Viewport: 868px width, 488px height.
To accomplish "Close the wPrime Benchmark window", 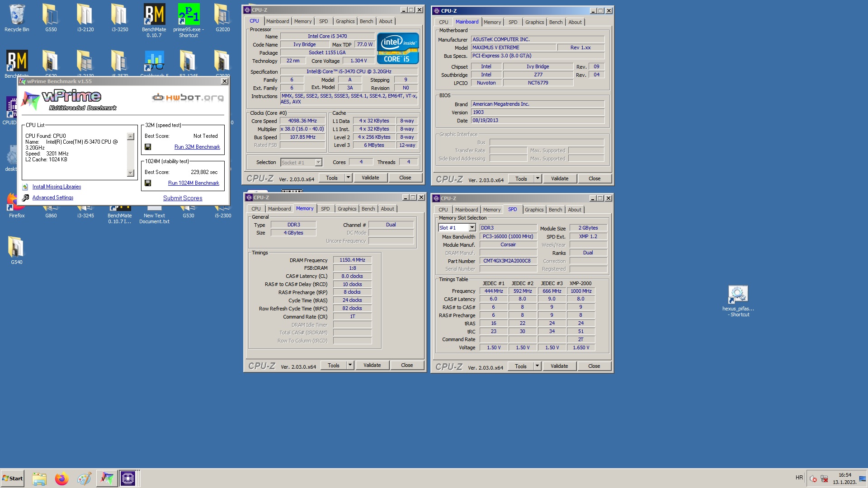I will click(225, 81).
